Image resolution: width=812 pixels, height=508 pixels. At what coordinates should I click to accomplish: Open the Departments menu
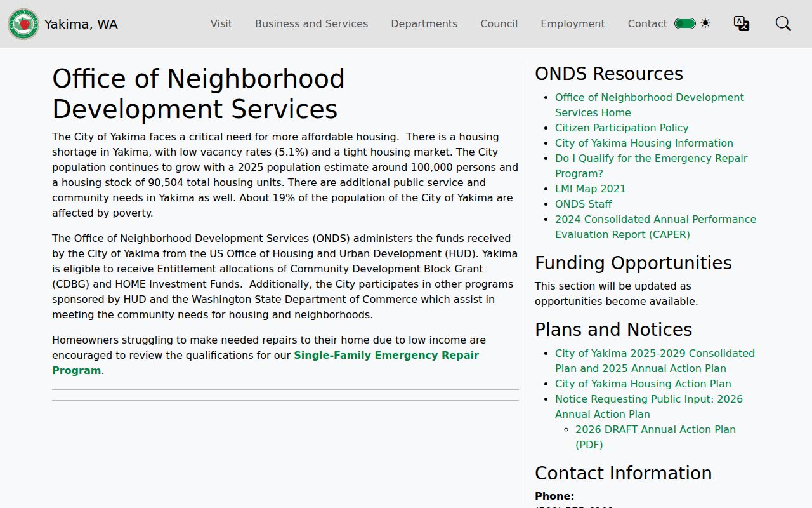coord(424,23)
